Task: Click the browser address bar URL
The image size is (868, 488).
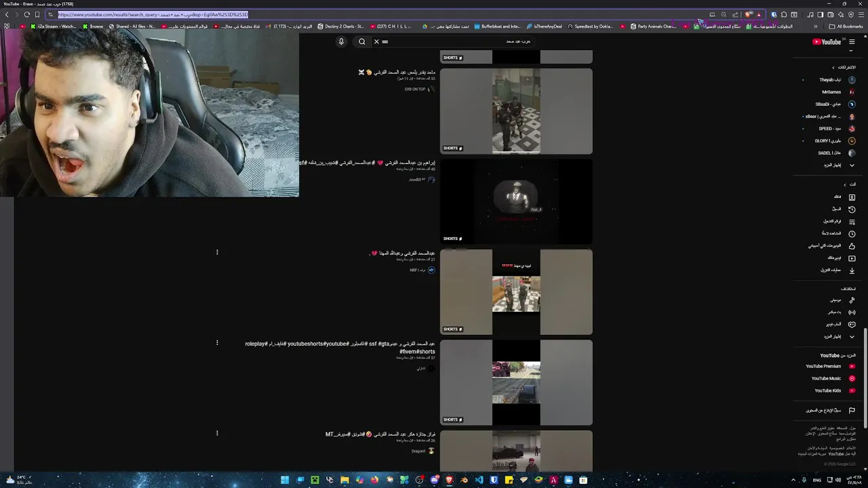Action: [153, 14]
